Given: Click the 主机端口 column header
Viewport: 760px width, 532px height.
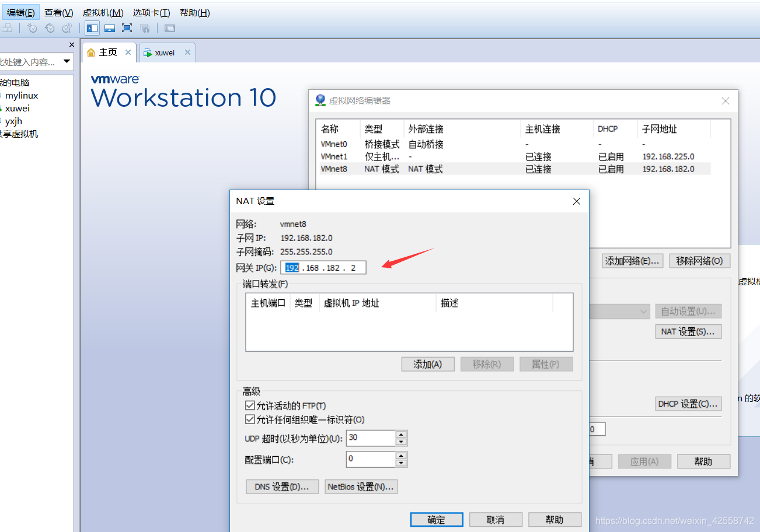Looking at the screenshot, I should pyautogui.click(x=268, y=303).
